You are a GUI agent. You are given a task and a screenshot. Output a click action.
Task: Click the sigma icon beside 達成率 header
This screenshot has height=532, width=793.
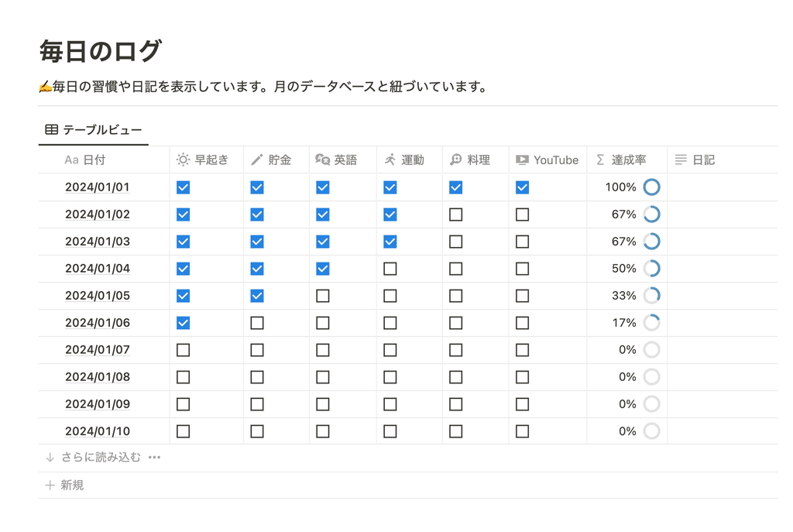[x=600, y=160]
